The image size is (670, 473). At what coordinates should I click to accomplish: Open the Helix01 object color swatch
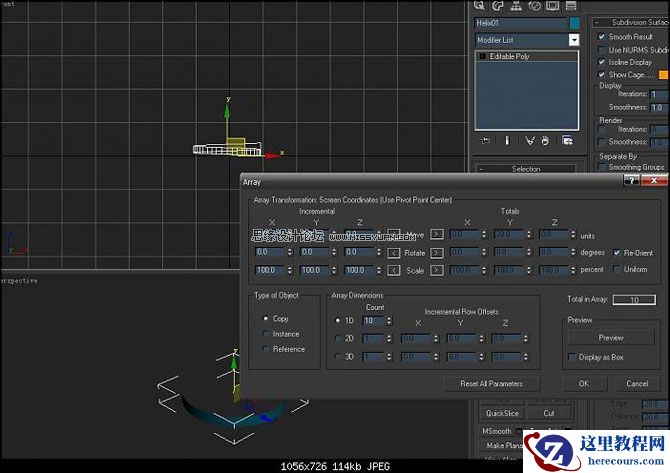click(575, 23)
